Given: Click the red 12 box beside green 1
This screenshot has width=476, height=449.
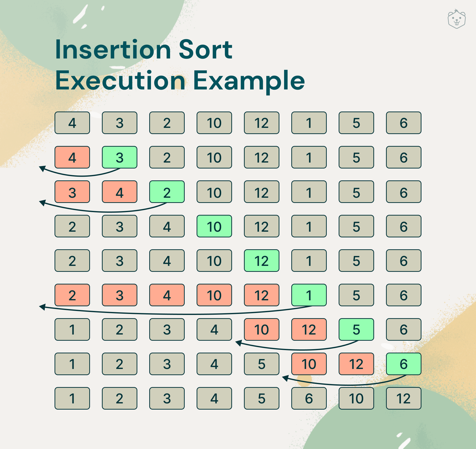Looking at the screenshot, I should click(x=262, y=295).
